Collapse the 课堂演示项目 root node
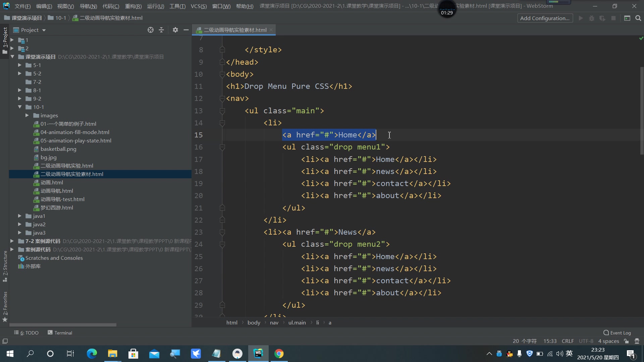The width and height of the screenshot is (644, 362). point(12,57)
